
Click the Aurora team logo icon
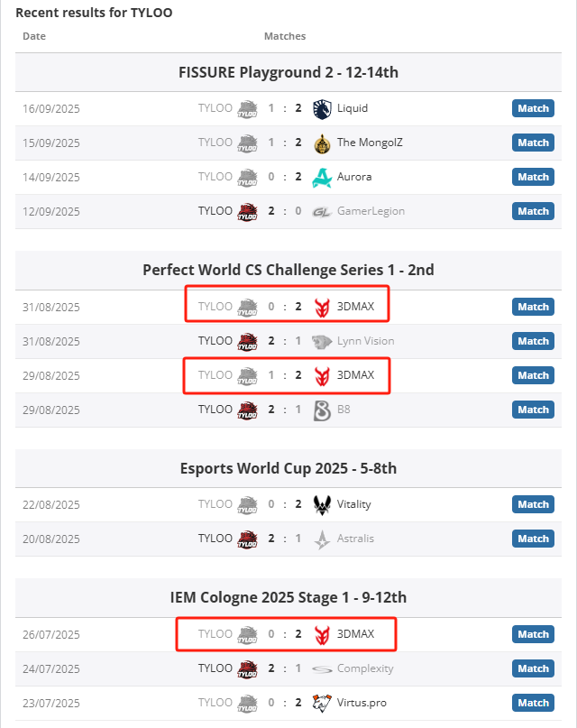pyautogui.click(x=322, y=177)
